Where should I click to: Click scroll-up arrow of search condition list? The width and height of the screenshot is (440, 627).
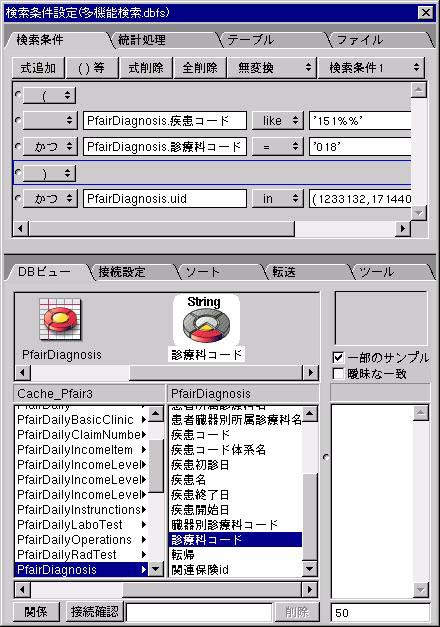pyautogui.click(x=418, y=90)
